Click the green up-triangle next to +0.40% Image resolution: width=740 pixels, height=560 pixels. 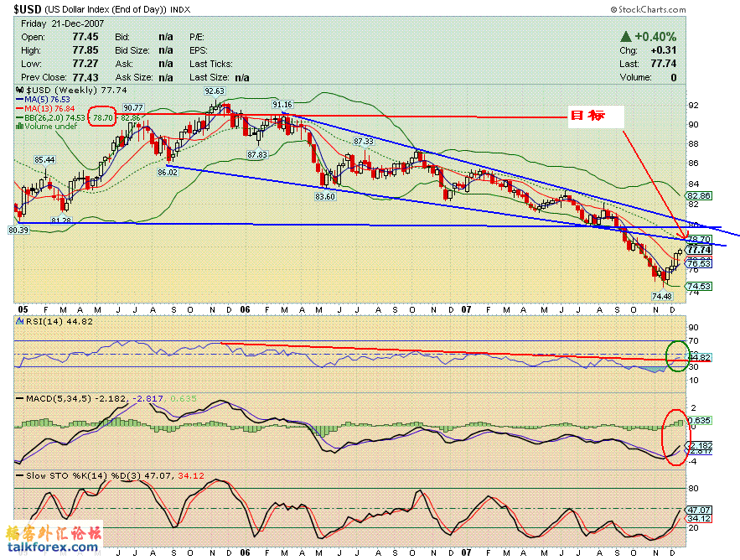pos(626,36)
